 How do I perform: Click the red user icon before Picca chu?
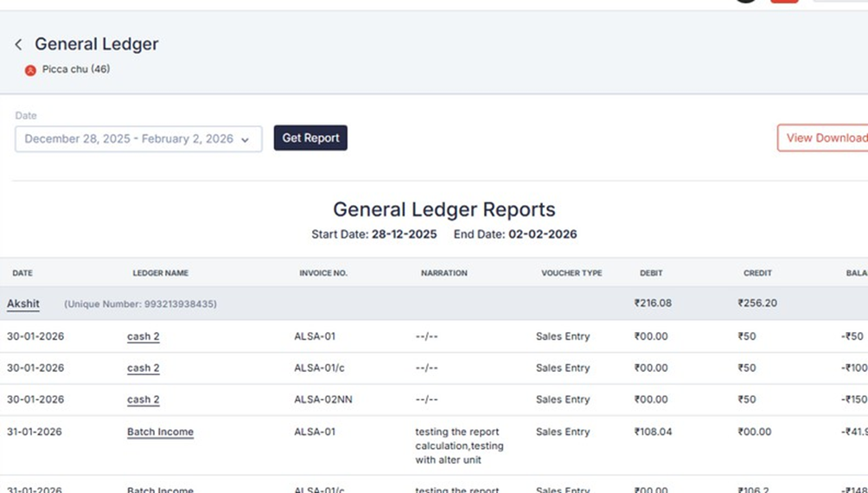30,70
